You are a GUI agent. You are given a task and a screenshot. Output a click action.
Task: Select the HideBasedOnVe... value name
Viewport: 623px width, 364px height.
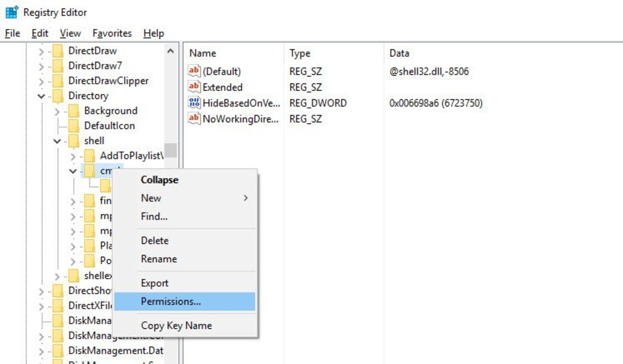click(x=241, y=103)
